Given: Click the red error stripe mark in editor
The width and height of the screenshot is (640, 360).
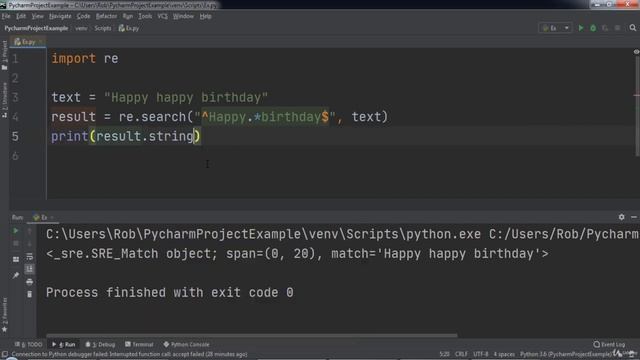Looking at the screenshot, I should (x=636, y=96).
